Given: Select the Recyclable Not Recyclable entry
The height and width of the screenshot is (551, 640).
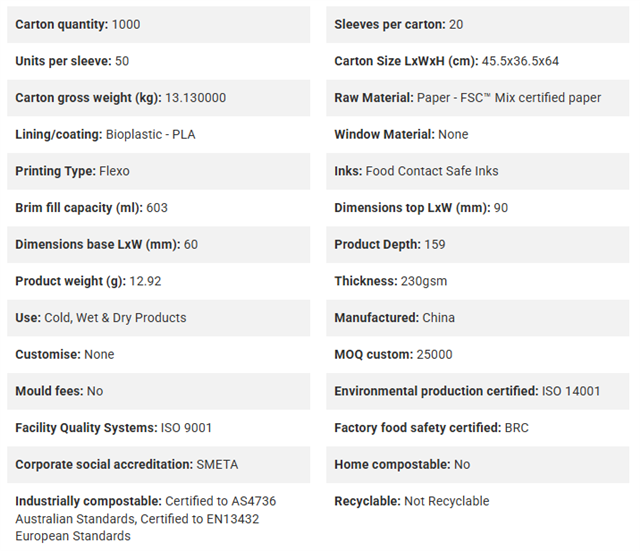Looking at the screenshot, I should [412, 501].
